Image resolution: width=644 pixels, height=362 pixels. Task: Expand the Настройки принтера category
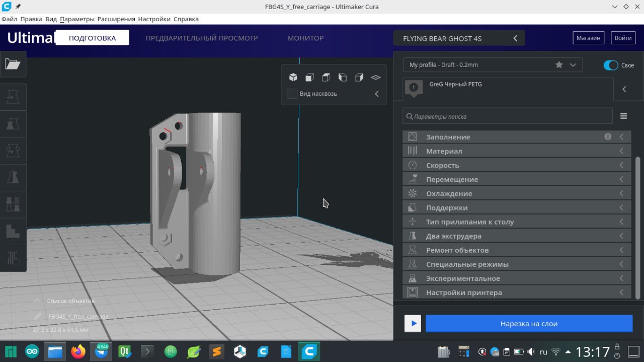click(x=517, y=292)
